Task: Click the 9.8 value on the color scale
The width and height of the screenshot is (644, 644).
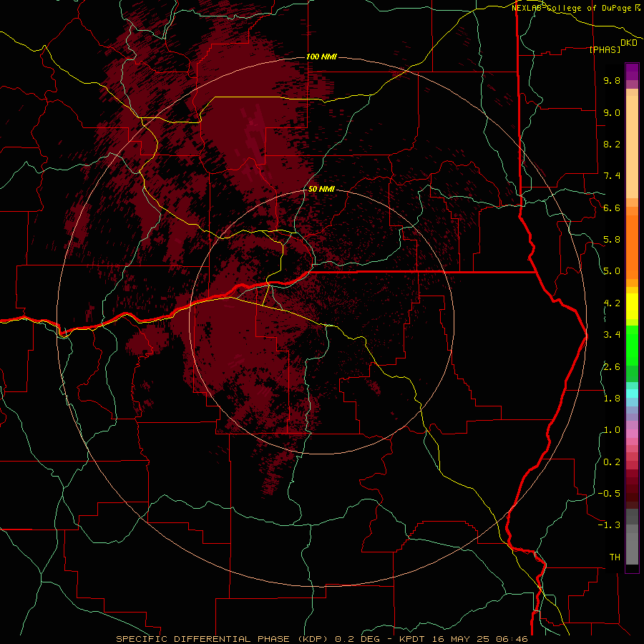Action: pos(612,80)
